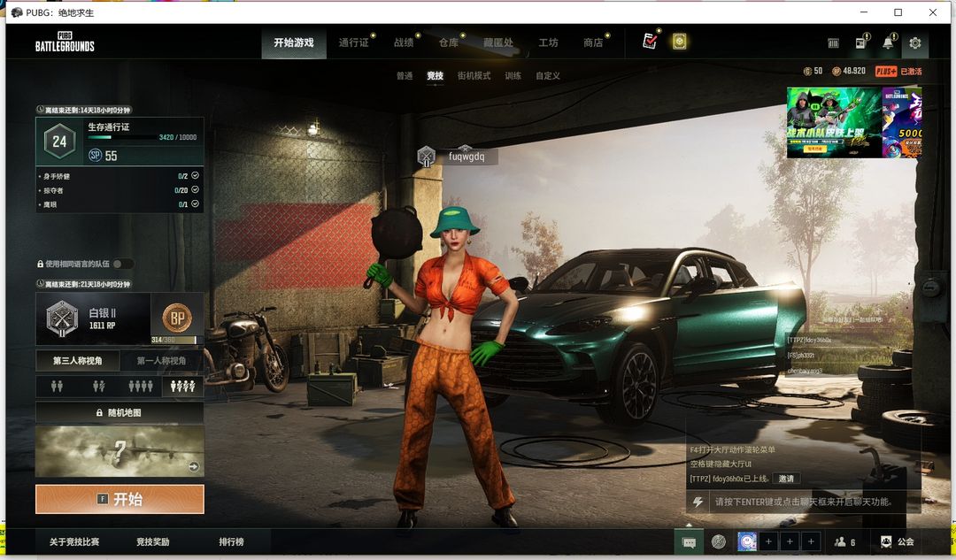
Task: Click the orange PLUS+ activated badge
Action: click(886, 72)
